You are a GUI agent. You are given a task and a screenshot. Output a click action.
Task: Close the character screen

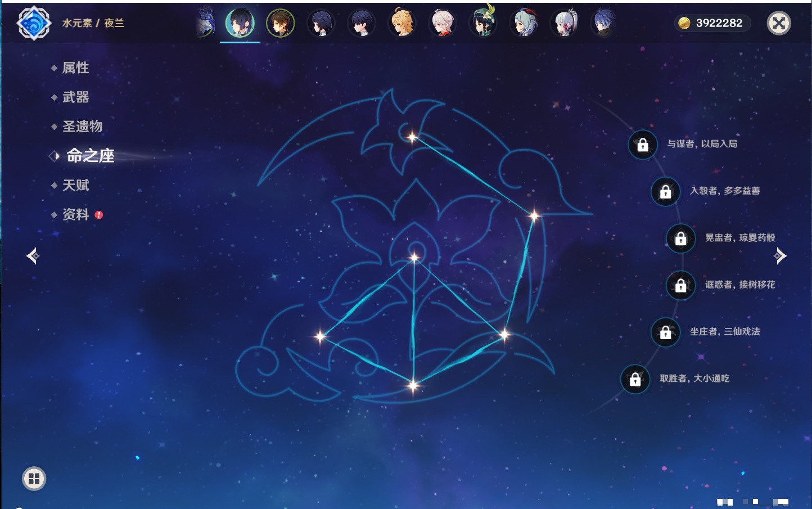(x=779, y=23)
